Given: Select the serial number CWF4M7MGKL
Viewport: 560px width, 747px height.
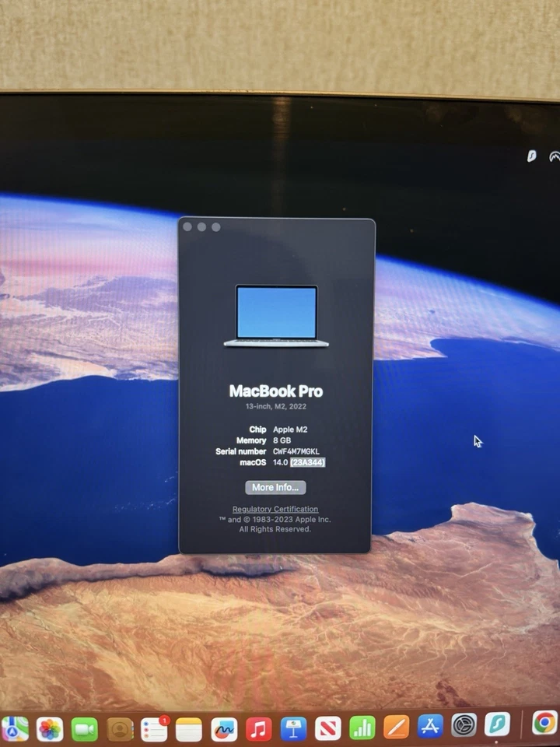Looking at the screenshot, I should click(296, 451).
